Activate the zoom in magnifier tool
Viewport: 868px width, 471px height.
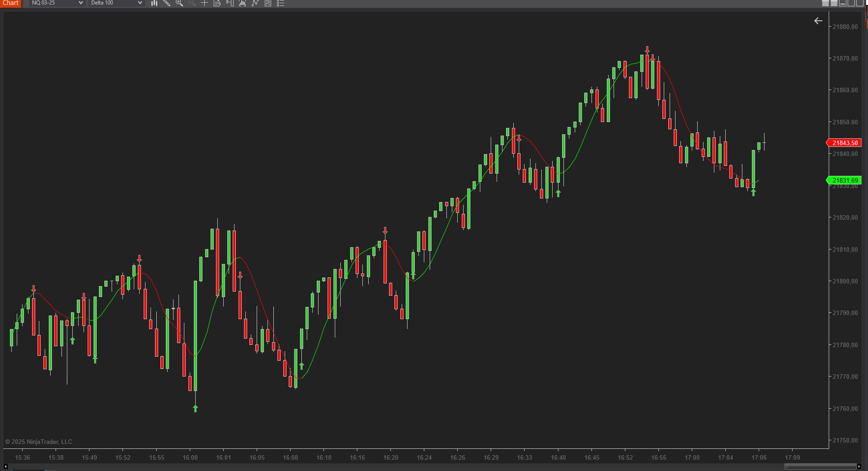point(179,3)
